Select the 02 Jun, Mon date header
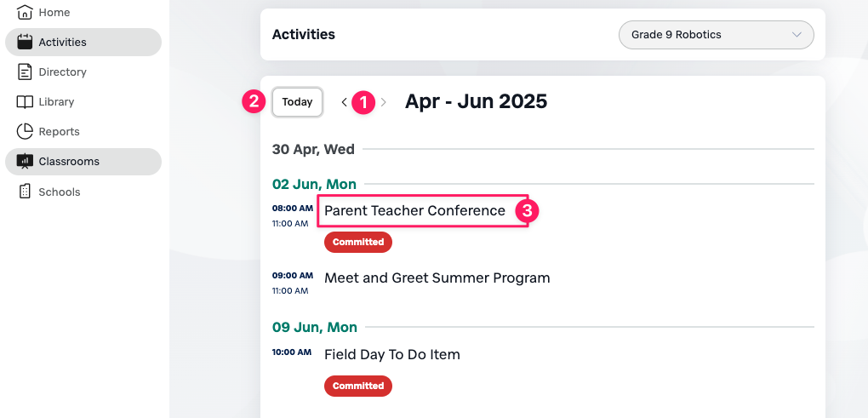Viewport: 868px width, 418px height. tap(314, 184)
